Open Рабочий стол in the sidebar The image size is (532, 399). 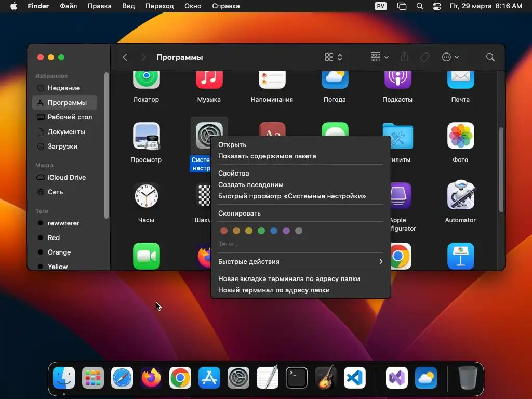click(65, 117)
